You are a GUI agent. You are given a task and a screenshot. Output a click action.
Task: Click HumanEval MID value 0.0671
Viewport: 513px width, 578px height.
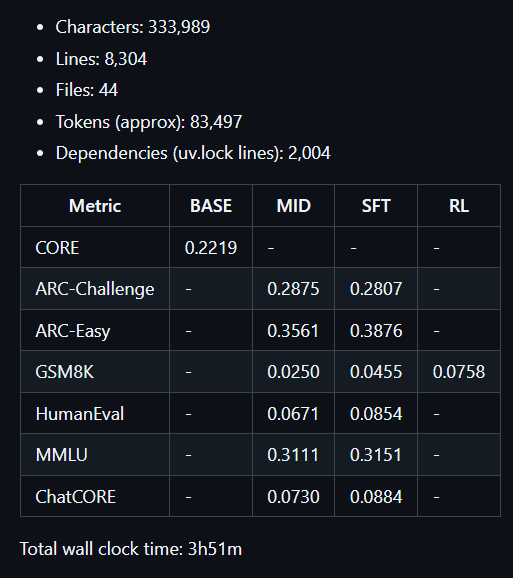pos(293,414)
